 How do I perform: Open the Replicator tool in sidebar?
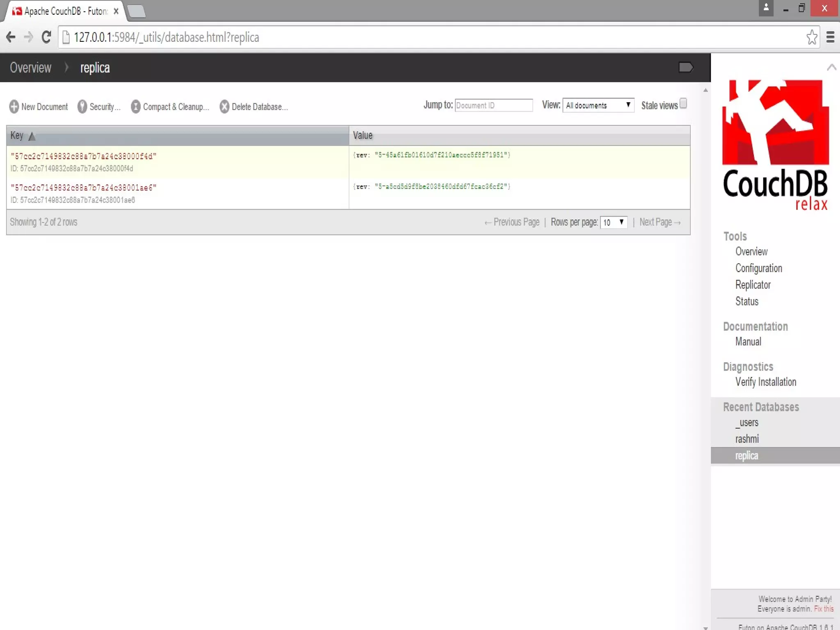click(x=753, y=285)
